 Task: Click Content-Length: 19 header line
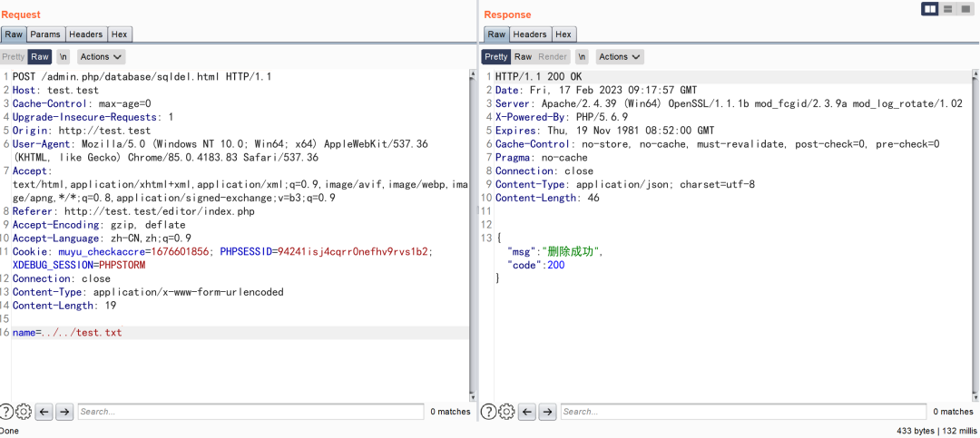[64, 306]
